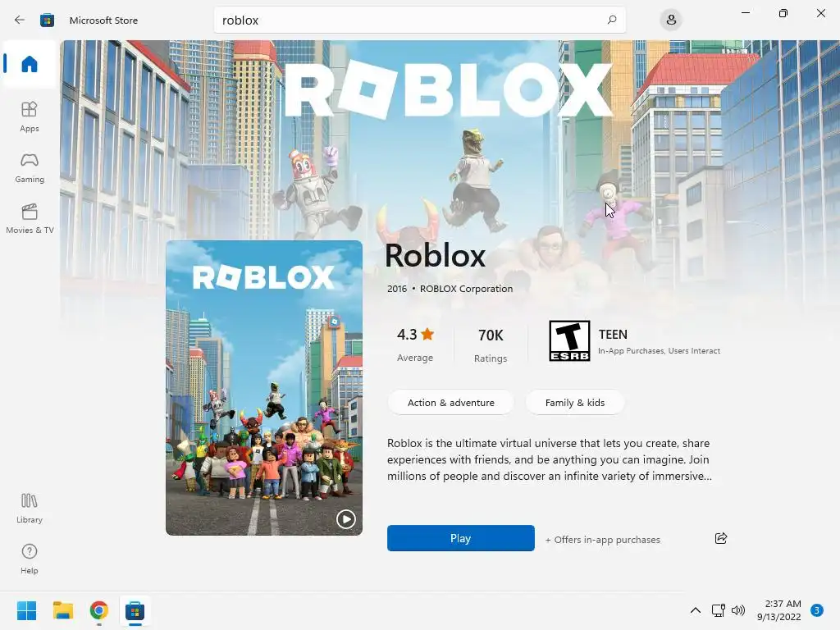Select the Family & kids category tag
Image resolution: width=840 pixels, height=630 pixels.
[x=575, y=402]
